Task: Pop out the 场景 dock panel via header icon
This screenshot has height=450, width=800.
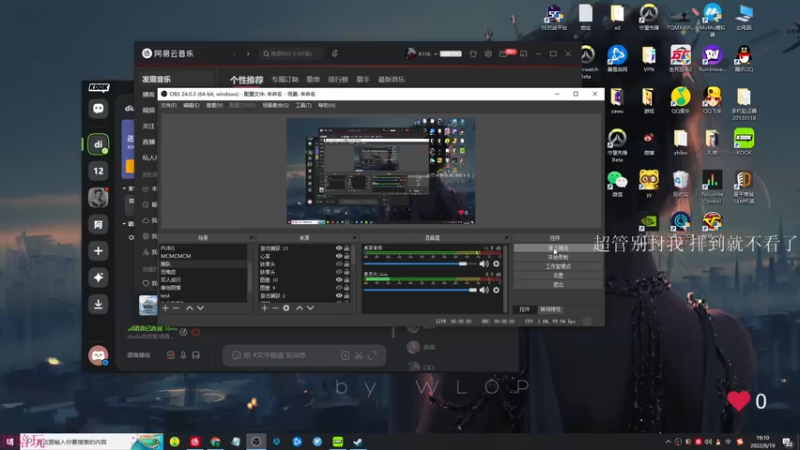Action: point(251,238)
